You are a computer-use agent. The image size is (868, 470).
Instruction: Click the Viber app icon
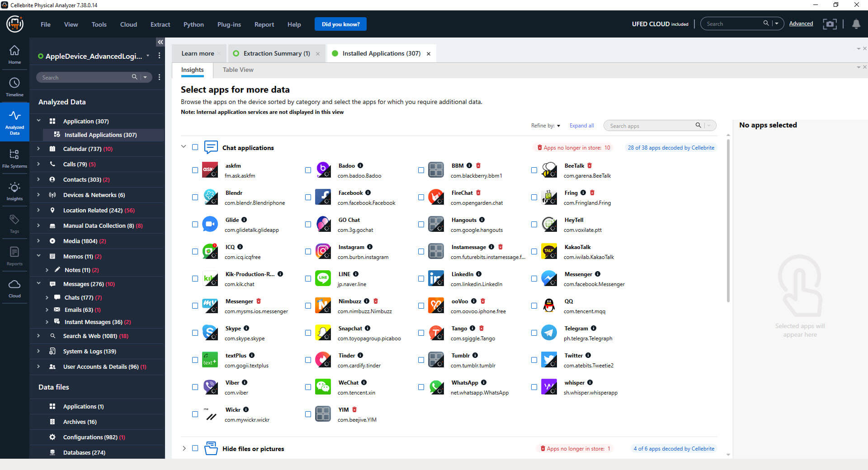[x=210, y=387]
